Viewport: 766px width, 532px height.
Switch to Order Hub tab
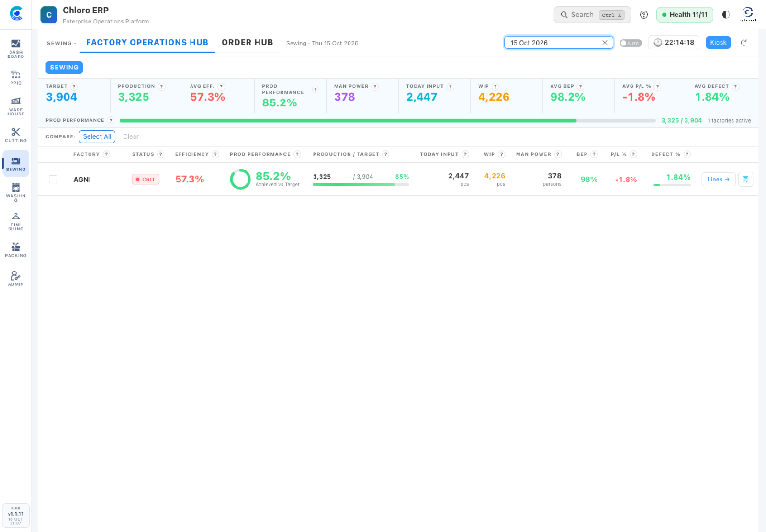[x=247, y=43]
